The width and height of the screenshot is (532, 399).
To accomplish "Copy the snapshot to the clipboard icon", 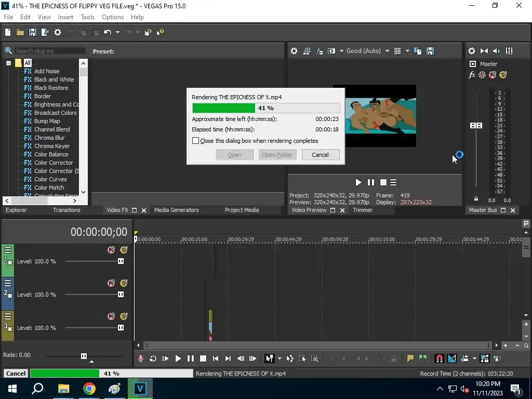I will pos(418,51).
